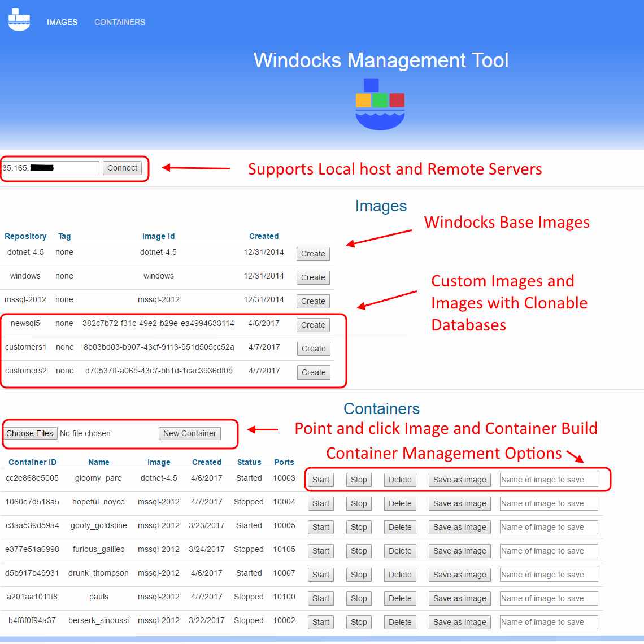Start the hopeful_noyce container
The height and width of the screenshot is (644, 644).
(320, 503)
